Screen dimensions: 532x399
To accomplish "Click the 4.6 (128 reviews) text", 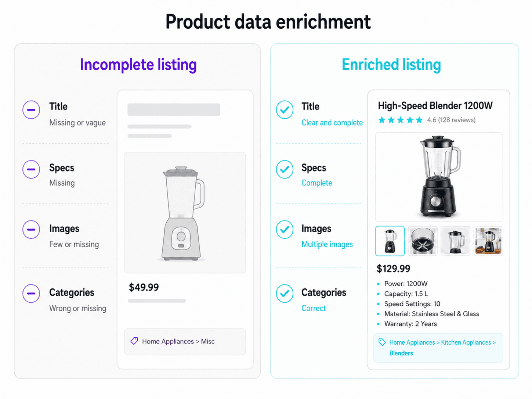I will tap(451, 120).
